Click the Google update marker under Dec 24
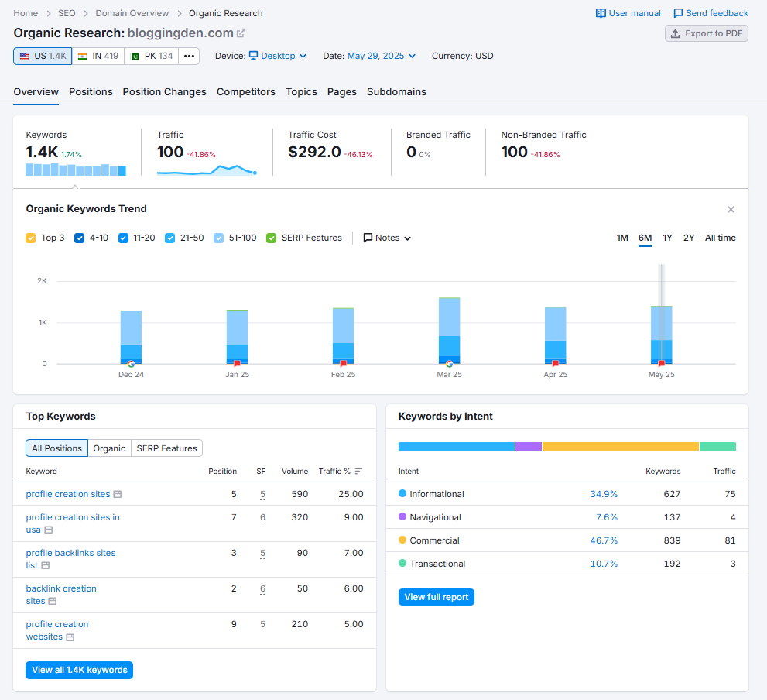The height and width of the screenshot is (700, 767). coord(131,363)
